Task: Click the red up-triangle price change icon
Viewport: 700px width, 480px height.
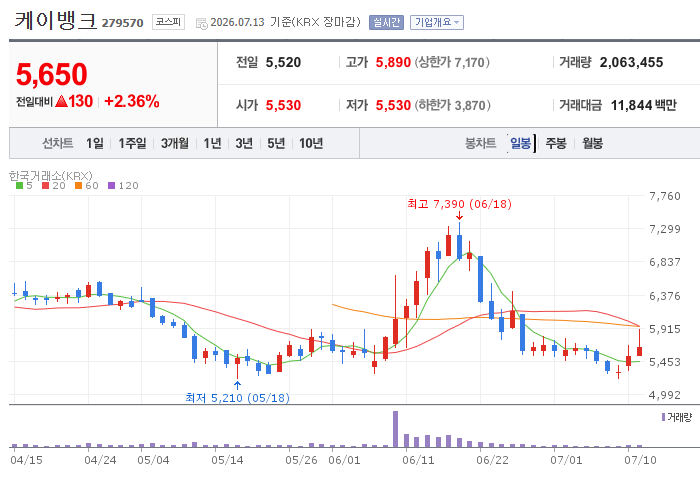Action: (x=62, y=102)
